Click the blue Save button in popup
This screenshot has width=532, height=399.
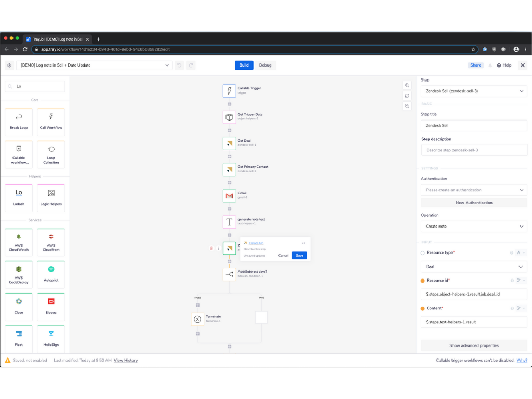click(299, 256)
